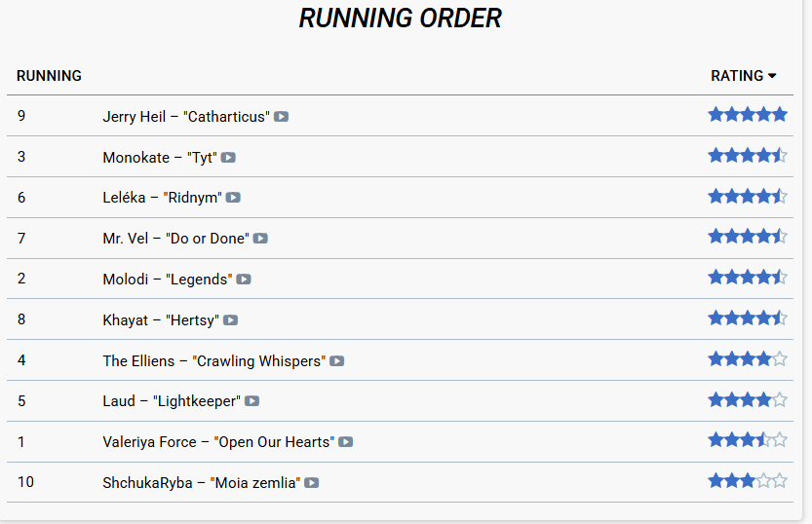812x524 pixels.
Task: Sort by the Running column header
Action: click(49, 76)
